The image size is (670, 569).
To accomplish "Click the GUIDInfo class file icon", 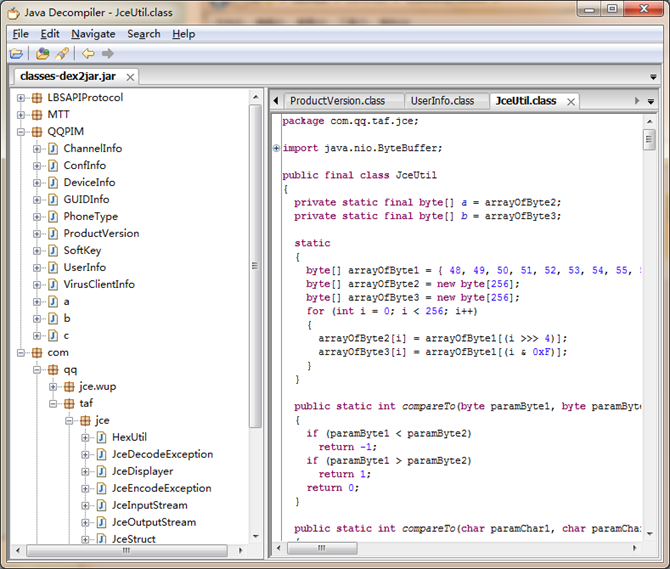I will point(53,200).
